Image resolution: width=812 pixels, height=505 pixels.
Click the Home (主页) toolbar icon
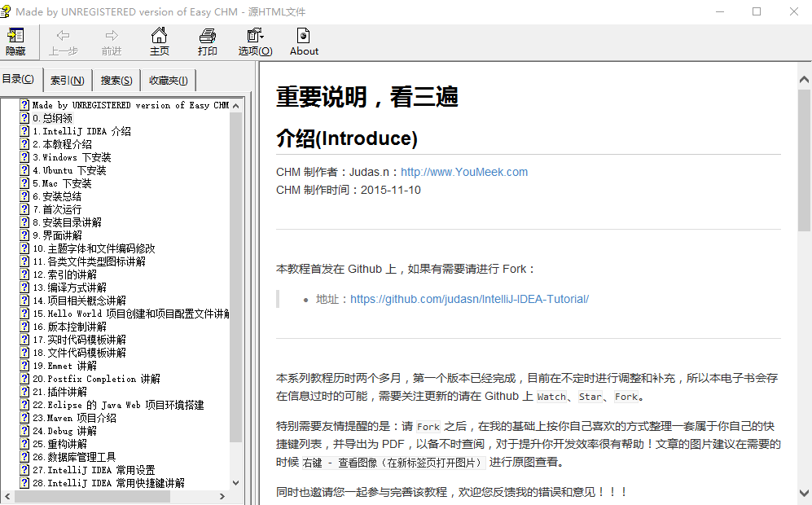(x=159, y=36)
